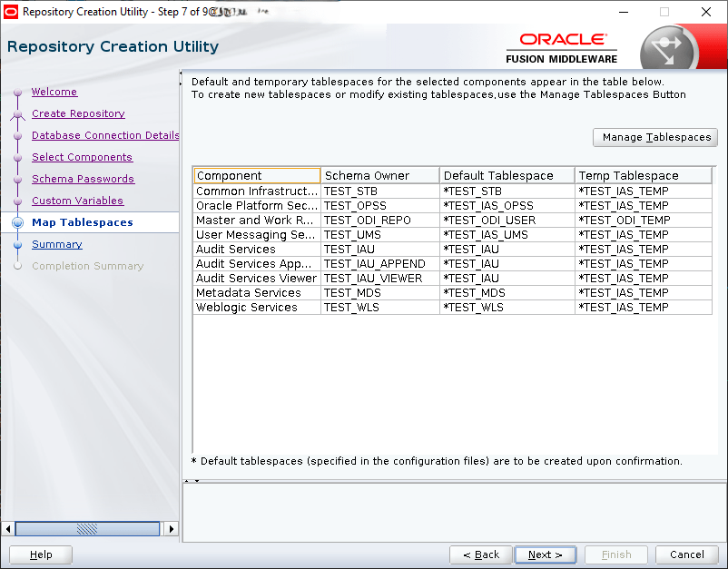728x569 pixels.
Task: Click right arrow of sidebar horizontal scrollbar
Action: 172,529
